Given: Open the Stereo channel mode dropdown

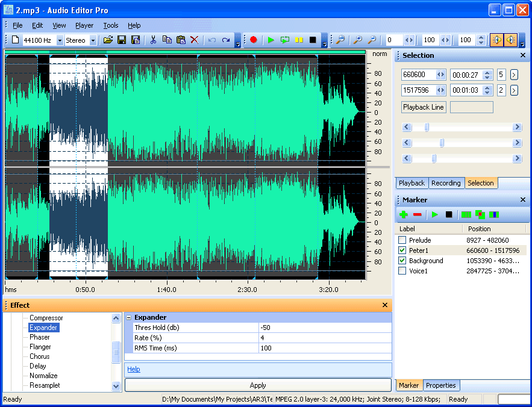Looking at the screenshot, I should pos(93,40).
